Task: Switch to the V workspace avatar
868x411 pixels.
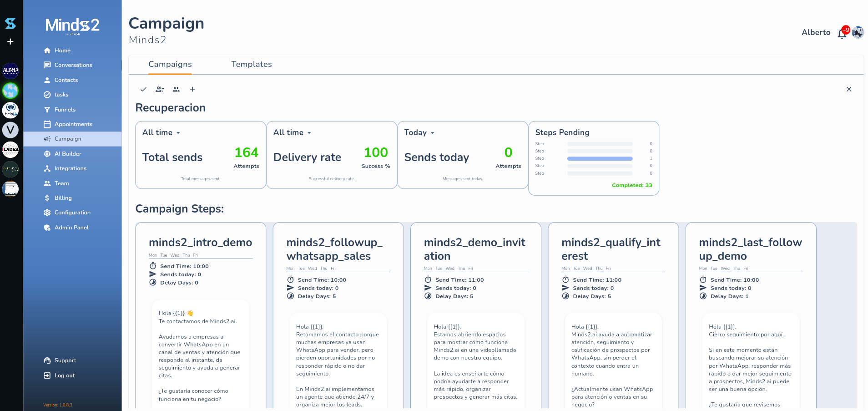Action: point(10,130)
